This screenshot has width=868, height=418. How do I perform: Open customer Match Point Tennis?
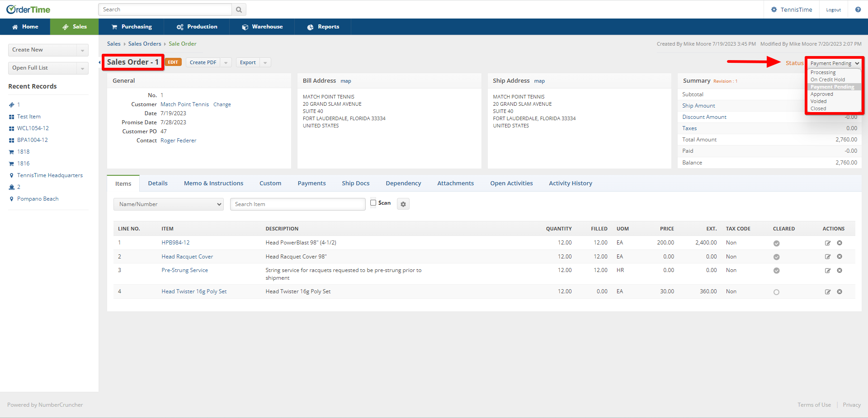[x=184, y=104]
